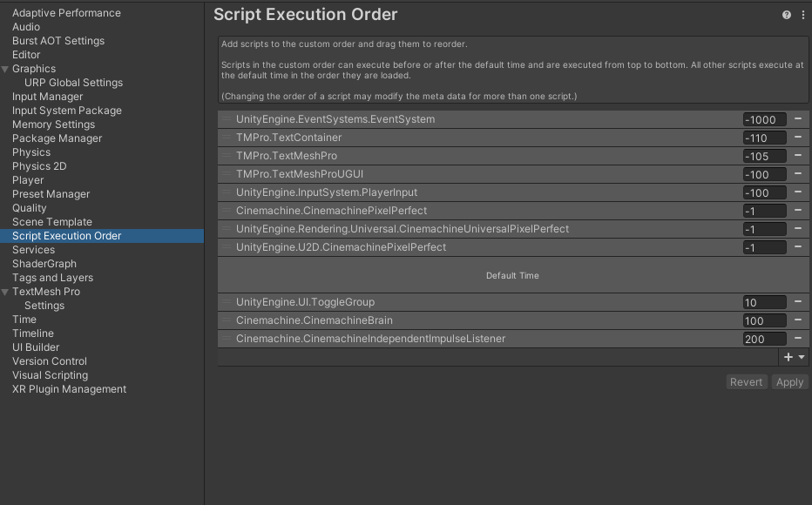Click the drag handle of the U2D.CinemachinePixelPerfect row

227,246
